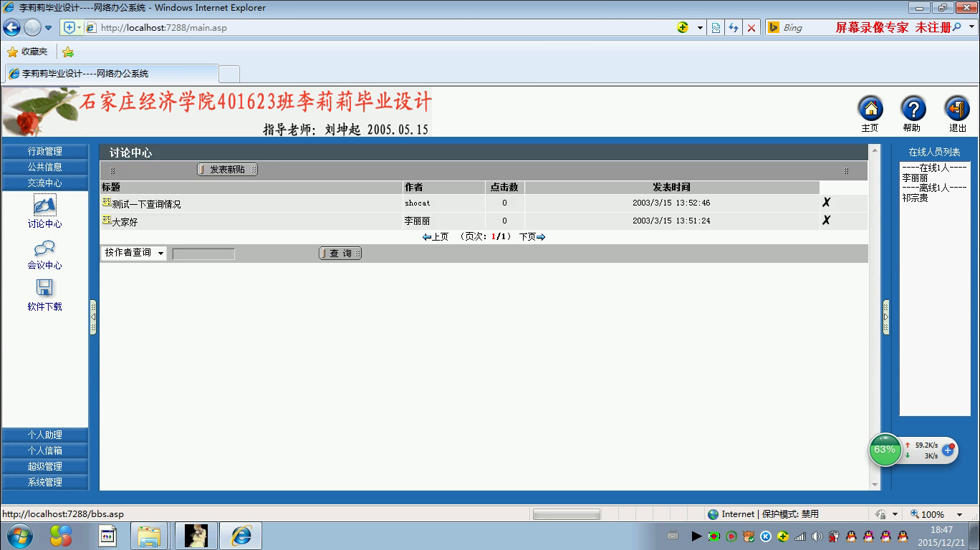
Task: Click the compatibility view icon
Action: click(716, 28)
